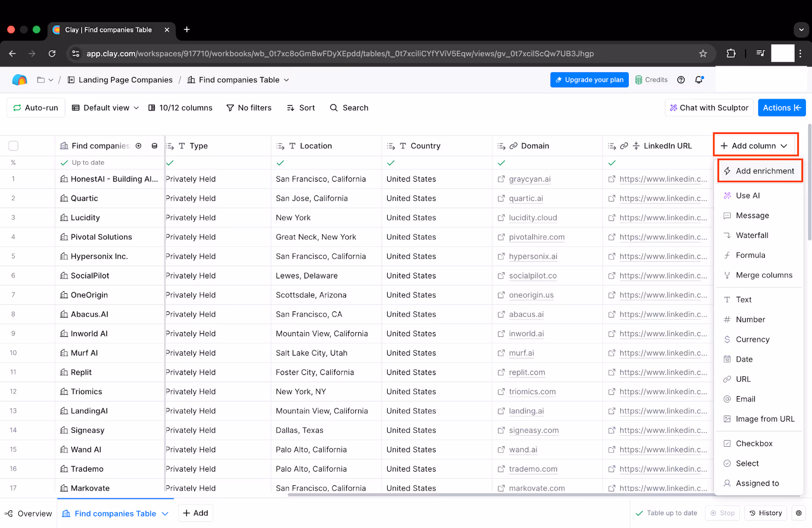Toggle the select-all rows checkbox

[x=13, y=146]
